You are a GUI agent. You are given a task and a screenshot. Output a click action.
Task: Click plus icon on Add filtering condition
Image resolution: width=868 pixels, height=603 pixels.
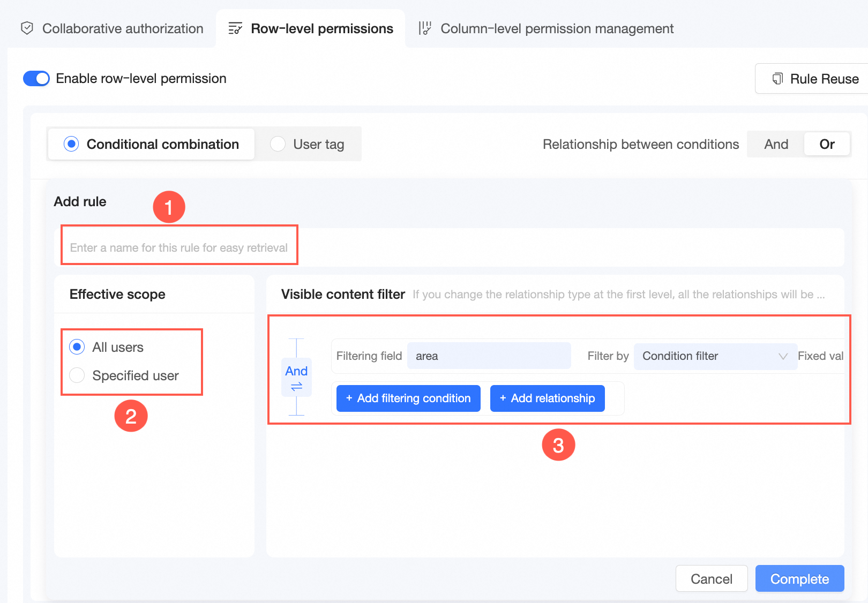pos(349,398)
